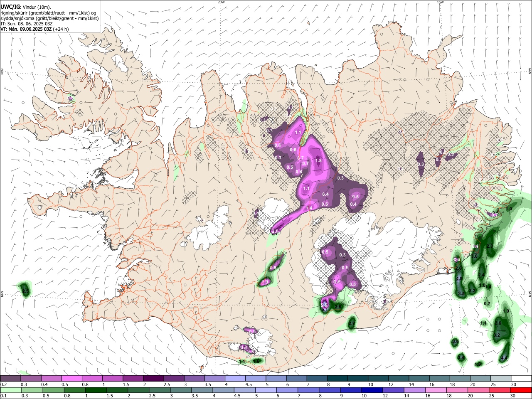532x399 pixels.
Task: Choose the bright red 30+ rain legend swatch
Action: [521, 390]
